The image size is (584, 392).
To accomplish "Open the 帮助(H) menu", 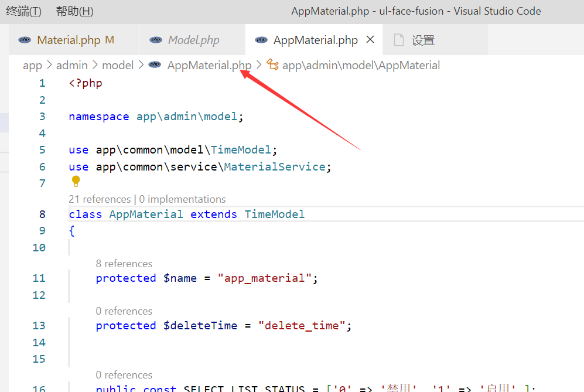I will point(74,12).
